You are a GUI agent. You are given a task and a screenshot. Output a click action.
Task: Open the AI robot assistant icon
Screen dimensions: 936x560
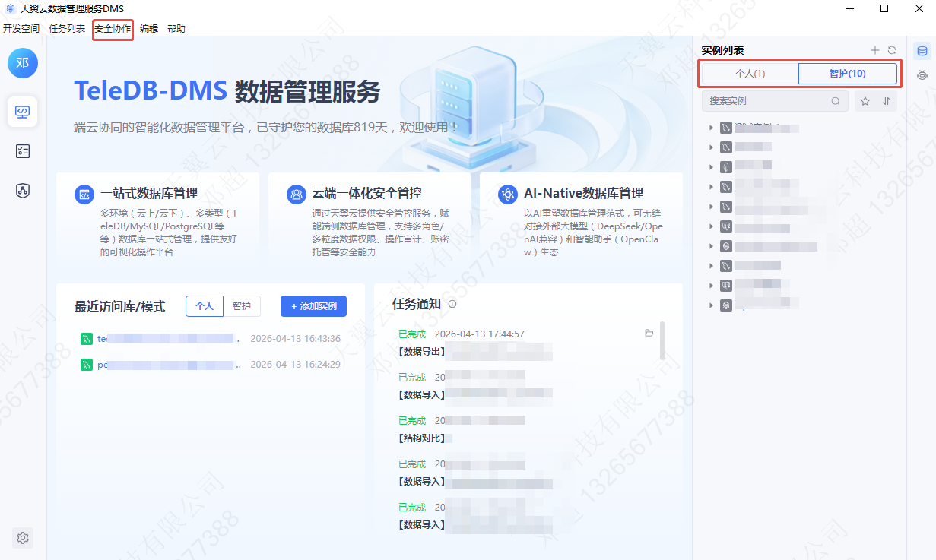[922, 74]
